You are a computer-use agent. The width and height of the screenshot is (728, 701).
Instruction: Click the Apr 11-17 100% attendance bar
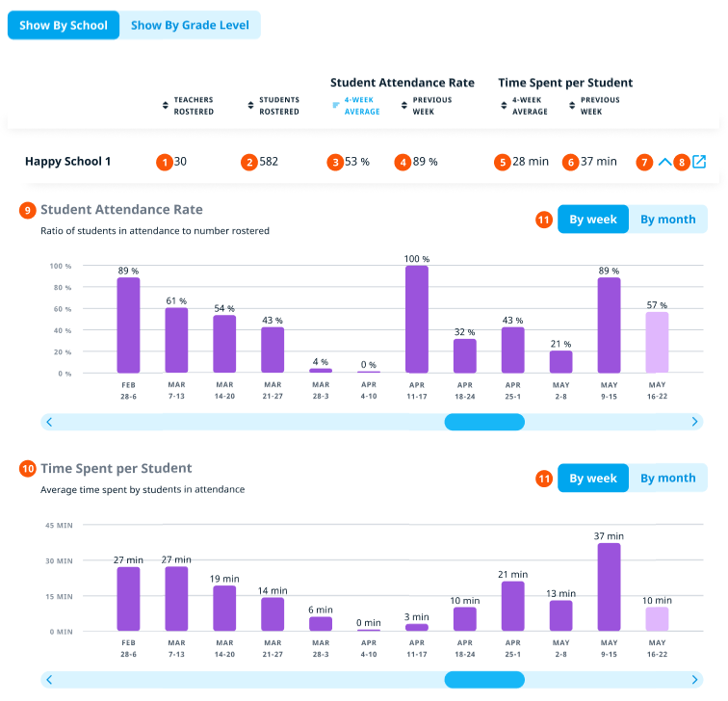click(x=417, y=319)
